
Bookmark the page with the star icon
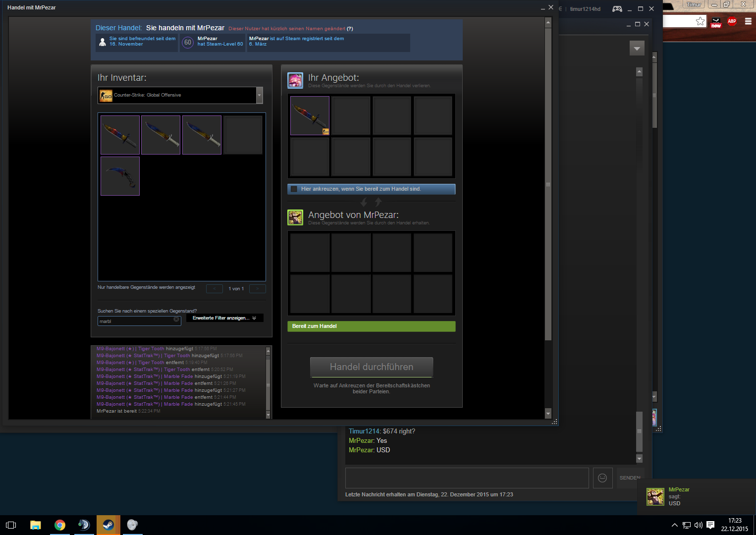[700, 21]
